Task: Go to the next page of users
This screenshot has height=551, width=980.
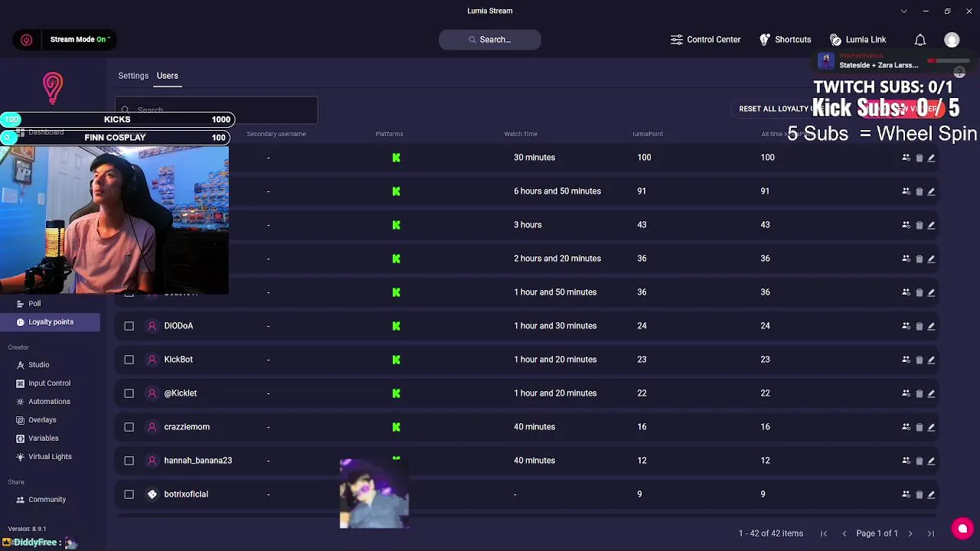Action: (x=910, y=533)
